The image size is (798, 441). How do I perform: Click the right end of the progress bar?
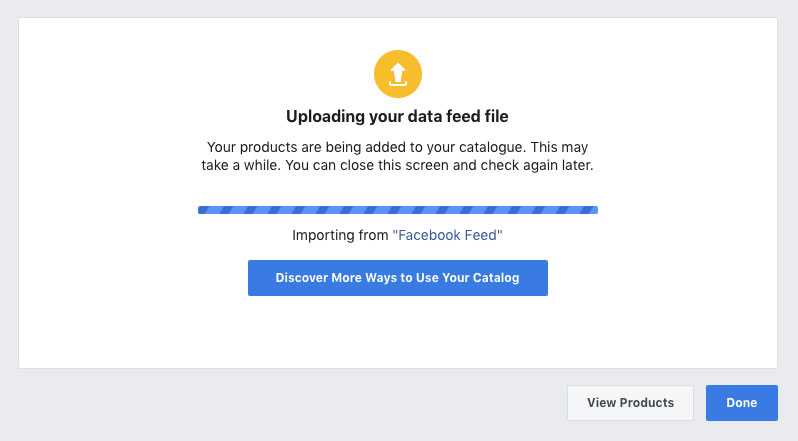(x=594, y=210)
